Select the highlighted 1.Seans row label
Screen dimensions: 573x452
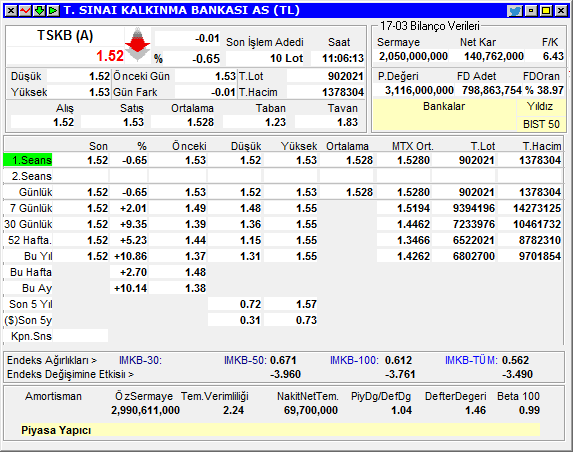(28, 160)
